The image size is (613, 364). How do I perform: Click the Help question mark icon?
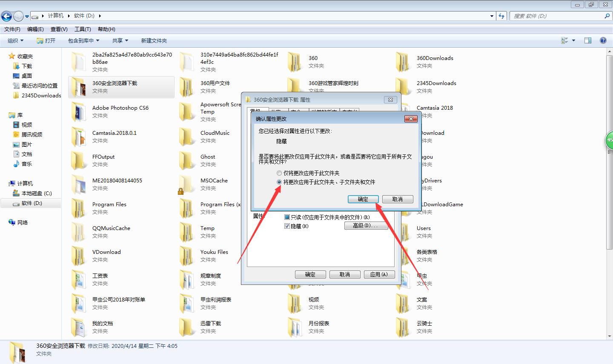603,40
